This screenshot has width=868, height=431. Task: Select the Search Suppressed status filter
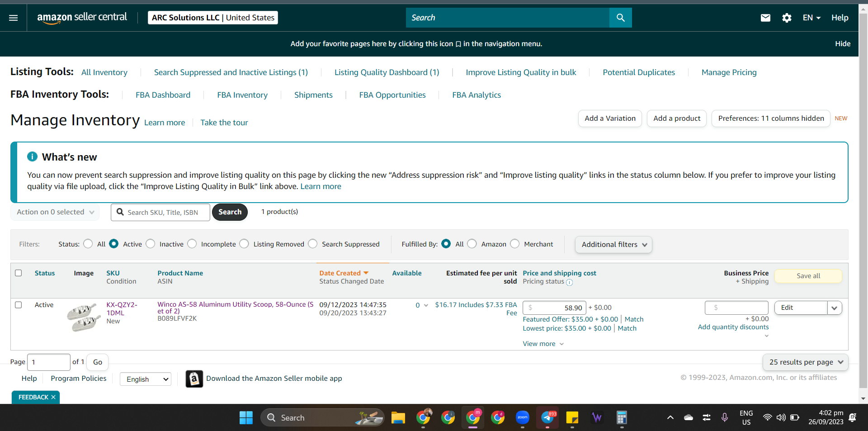[313, 244]
